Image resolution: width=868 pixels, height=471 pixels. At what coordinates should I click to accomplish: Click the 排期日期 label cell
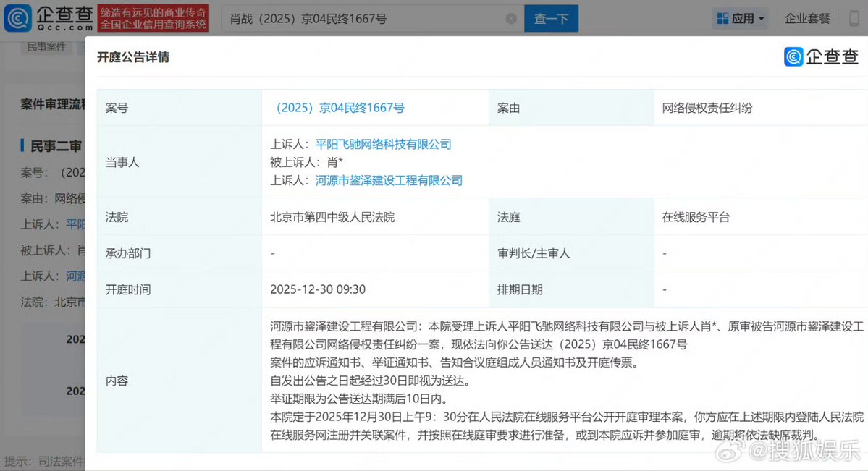(571, 289)
